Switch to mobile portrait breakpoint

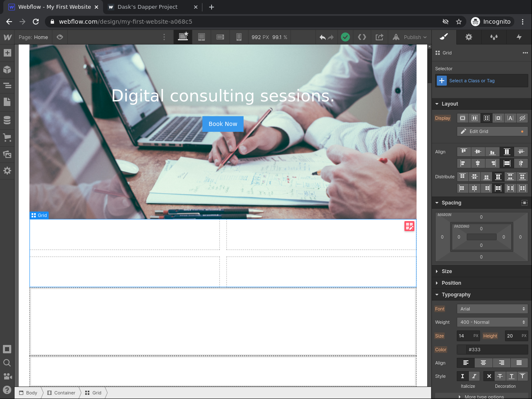[x=239, y=37]
